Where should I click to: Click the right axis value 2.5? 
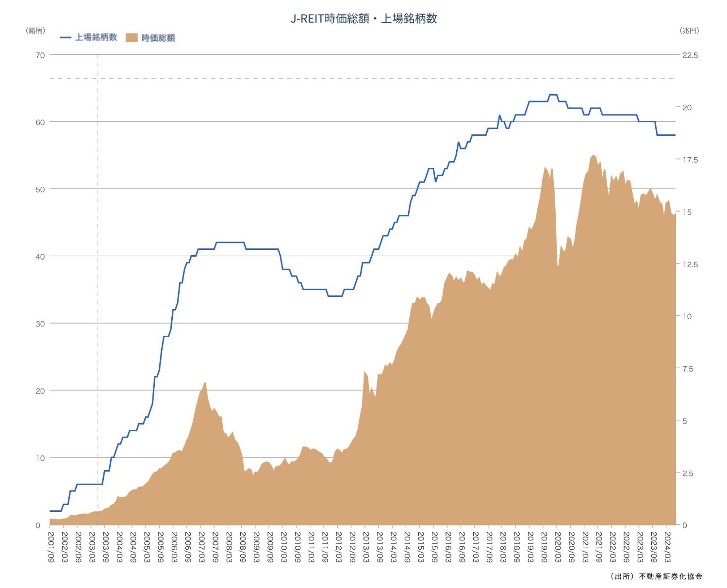click(x=687, y=474)
